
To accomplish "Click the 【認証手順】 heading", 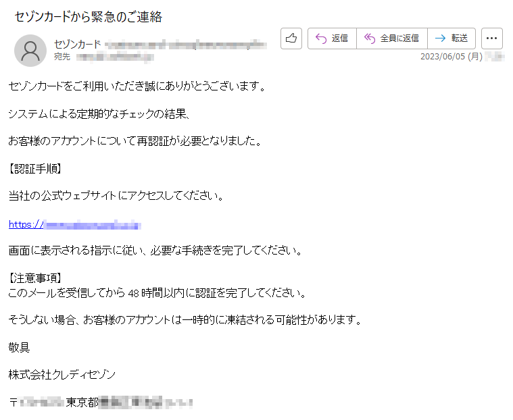I will click(35, 169).
